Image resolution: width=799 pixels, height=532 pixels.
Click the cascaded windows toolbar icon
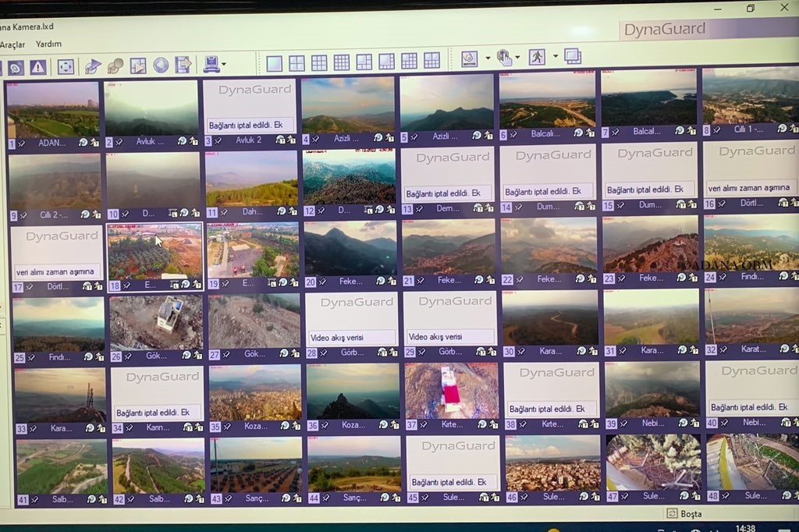click(573, 56)
